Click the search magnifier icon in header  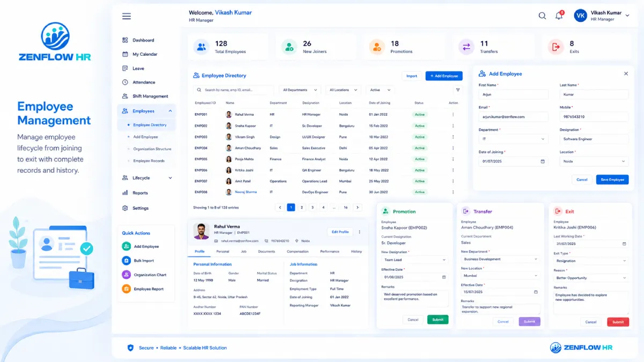tap(542, 16)
